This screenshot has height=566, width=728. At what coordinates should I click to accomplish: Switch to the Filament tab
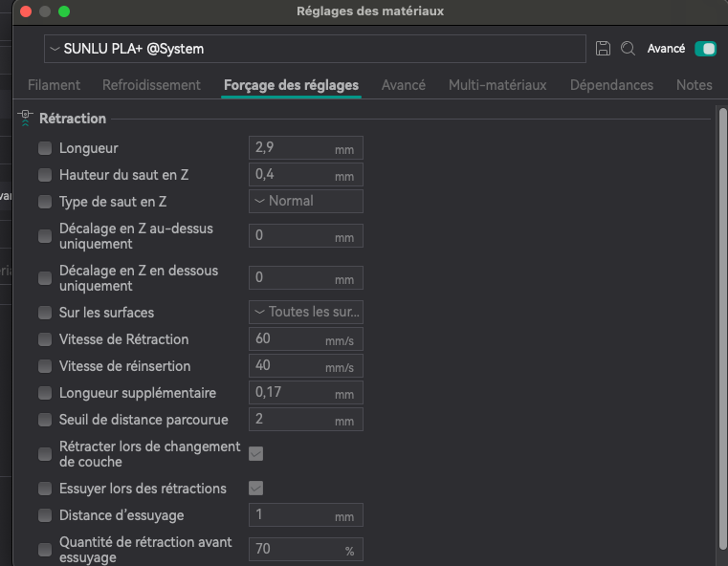[x=55, y=85]
